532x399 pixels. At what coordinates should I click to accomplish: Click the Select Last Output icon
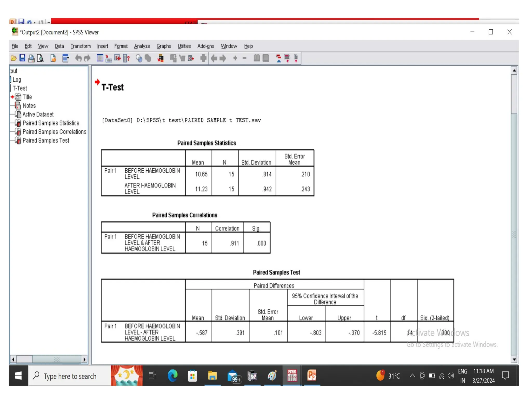[161, 58]
